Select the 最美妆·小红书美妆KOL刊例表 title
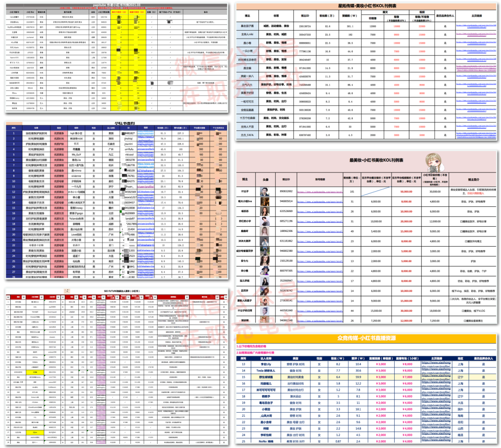 point(376,160)
